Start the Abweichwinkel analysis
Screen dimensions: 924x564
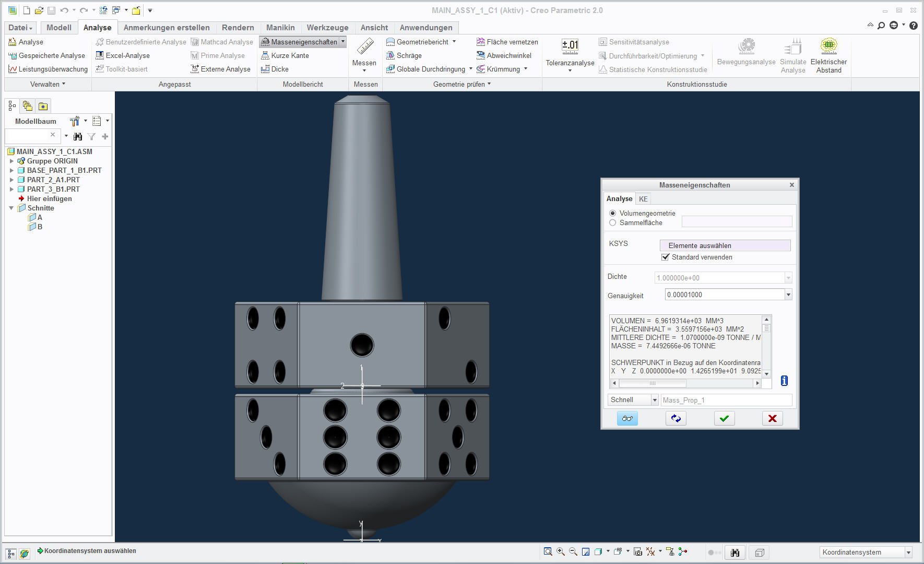(504, 55)
